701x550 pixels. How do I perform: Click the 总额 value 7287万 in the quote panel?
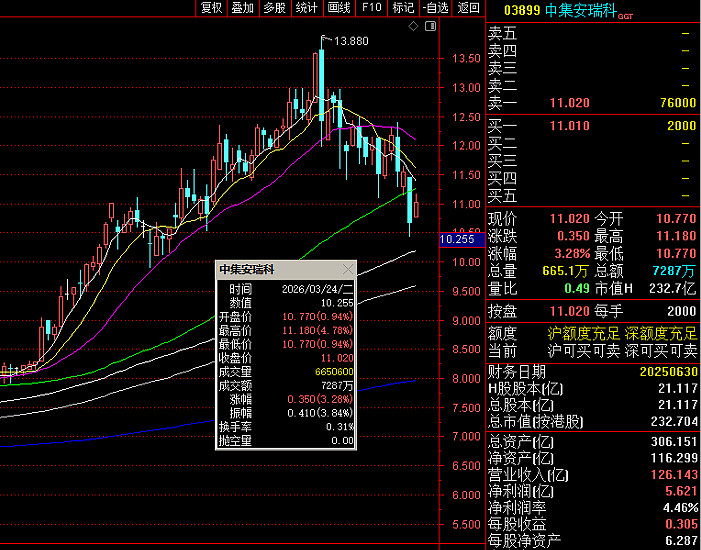click(674, 271)
